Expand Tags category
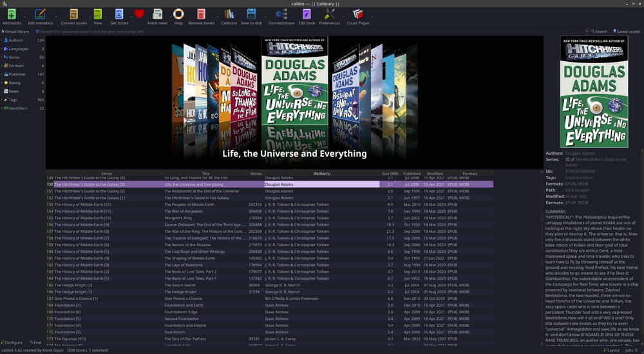Viewport: 644px width, 354px height. (2, 100)
